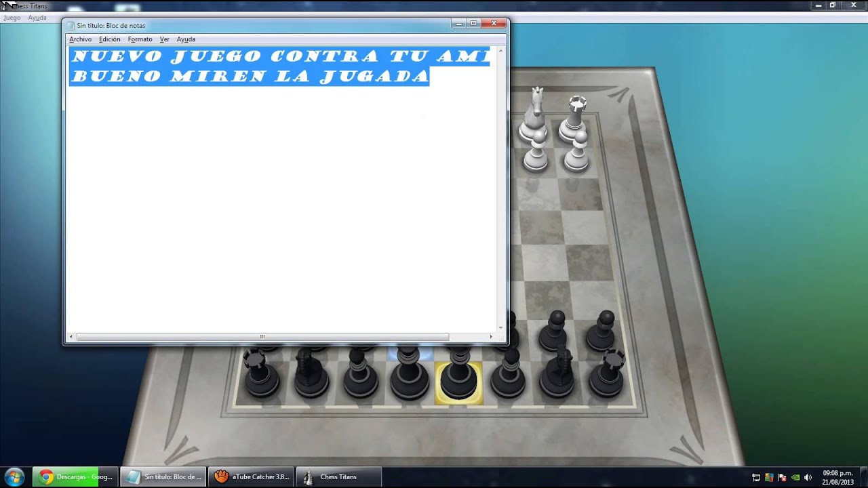Click the white rook on the far rank
868x488 pixels.
coord(575,117)
